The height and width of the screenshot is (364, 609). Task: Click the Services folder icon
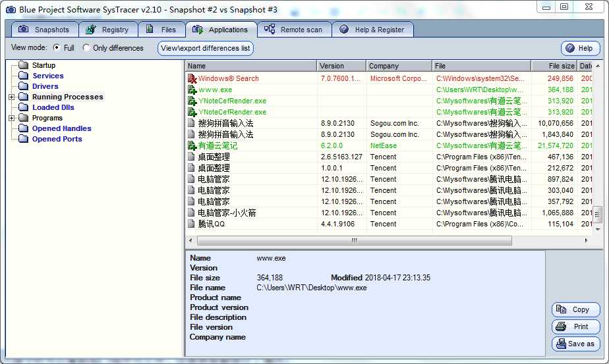coord(24,75)
